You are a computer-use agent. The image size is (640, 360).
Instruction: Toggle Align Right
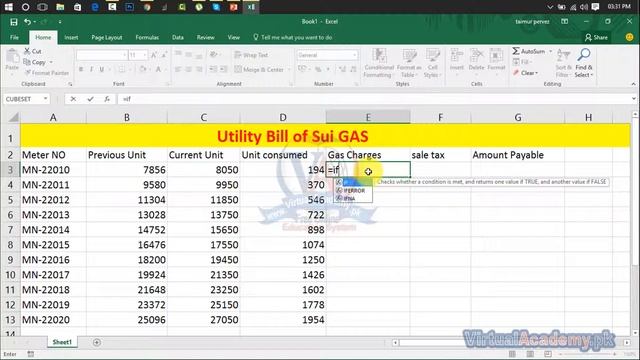(199, 69)
